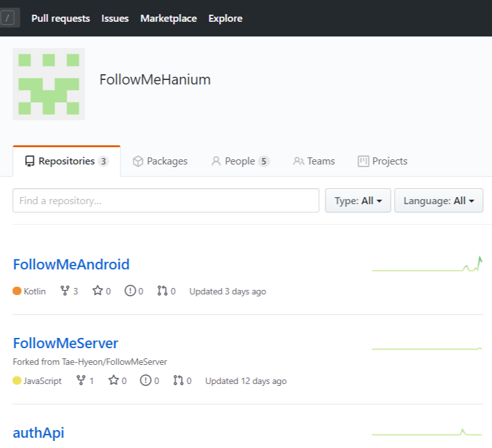The height and width of the screenshot is (448, 492).
Task: Click FollowMeAndroid open issues icon
Action: point(130,291)
